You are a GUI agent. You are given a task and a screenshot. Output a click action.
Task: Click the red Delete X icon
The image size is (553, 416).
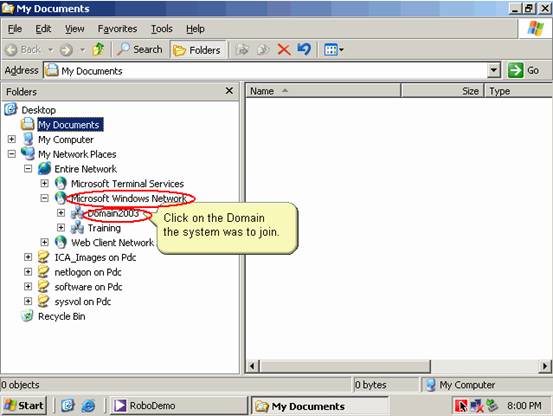coord(284,50)
